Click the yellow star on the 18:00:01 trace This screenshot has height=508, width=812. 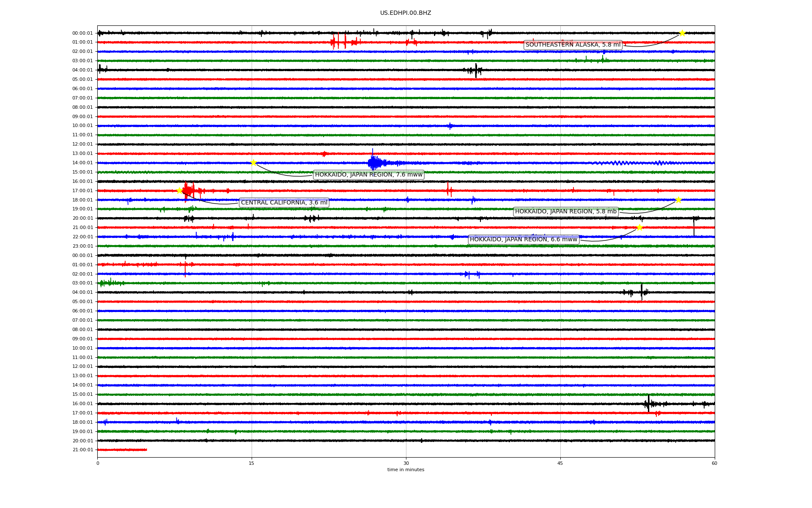click(678, 200)
